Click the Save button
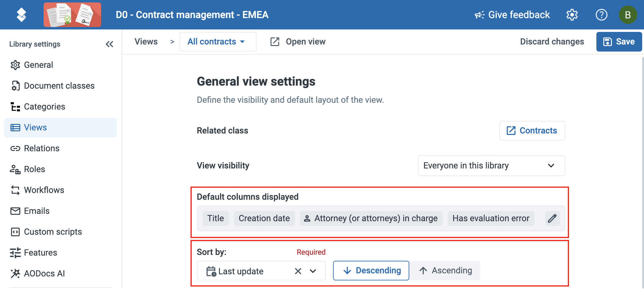 (x=619, y=42)
